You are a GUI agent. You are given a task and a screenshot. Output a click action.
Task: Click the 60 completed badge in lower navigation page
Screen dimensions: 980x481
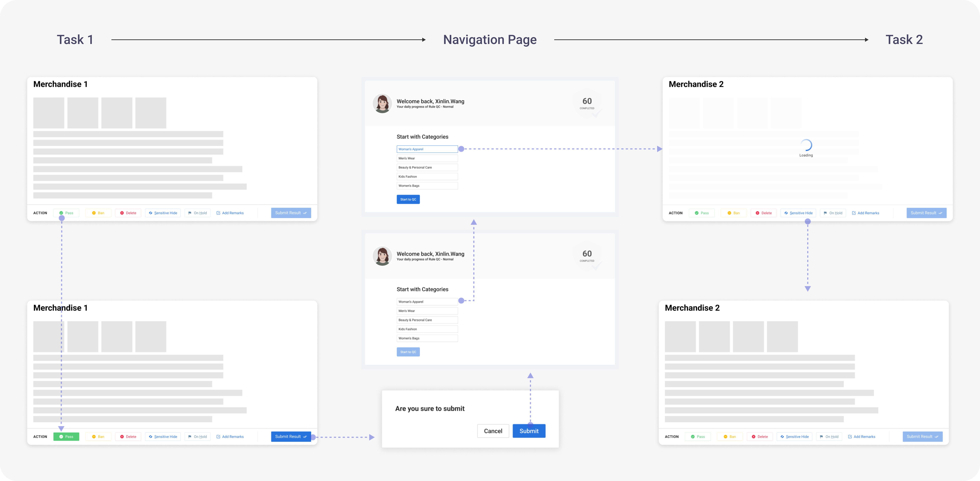587,256
